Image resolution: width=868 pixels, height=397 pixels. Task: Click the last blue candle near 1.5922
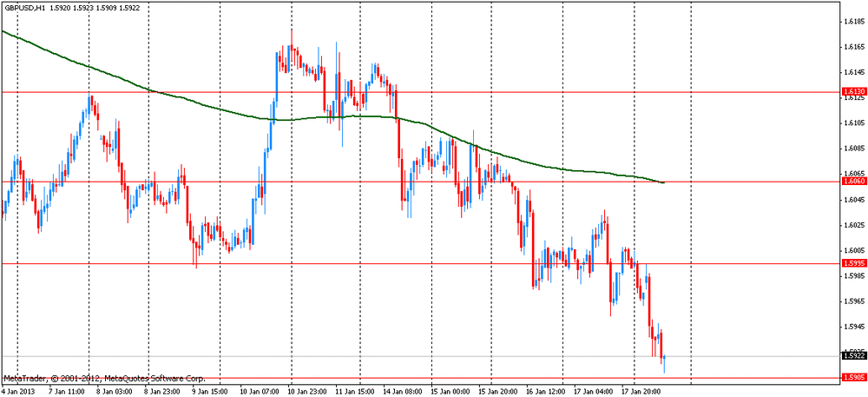664,362
